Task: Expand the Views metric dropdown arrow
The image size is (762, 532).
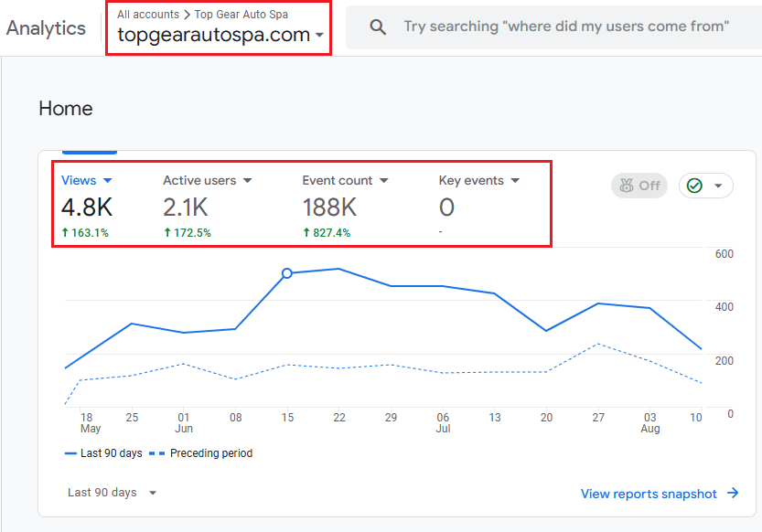Action: click(x=108, y=181)
